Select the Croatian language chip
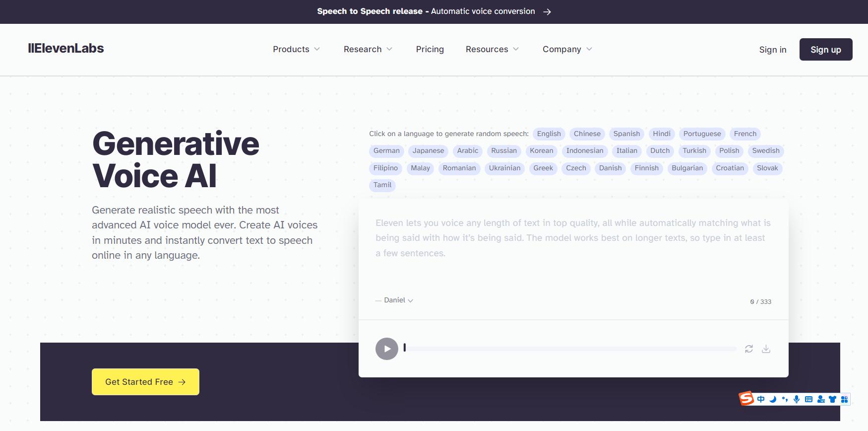The width and height of the screenshot is (868, 431). coord(730,168)
